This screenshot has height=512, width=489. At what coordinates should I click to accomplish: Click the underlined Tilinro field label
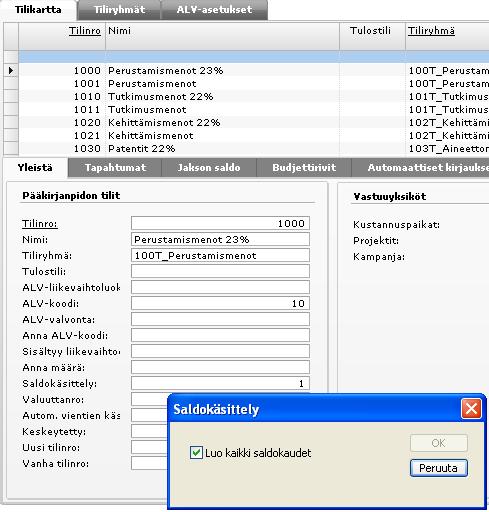coord(40,224)
